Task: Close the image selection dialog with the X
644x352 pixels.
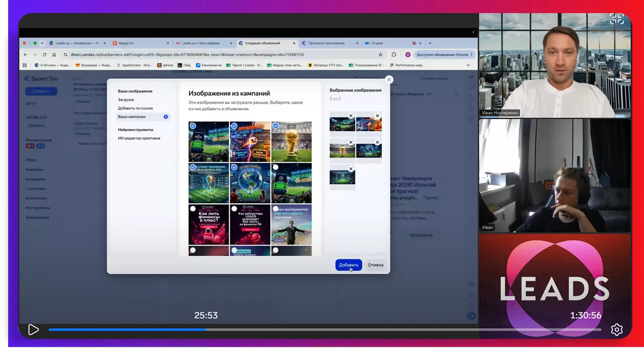Action: coord(389,80)
